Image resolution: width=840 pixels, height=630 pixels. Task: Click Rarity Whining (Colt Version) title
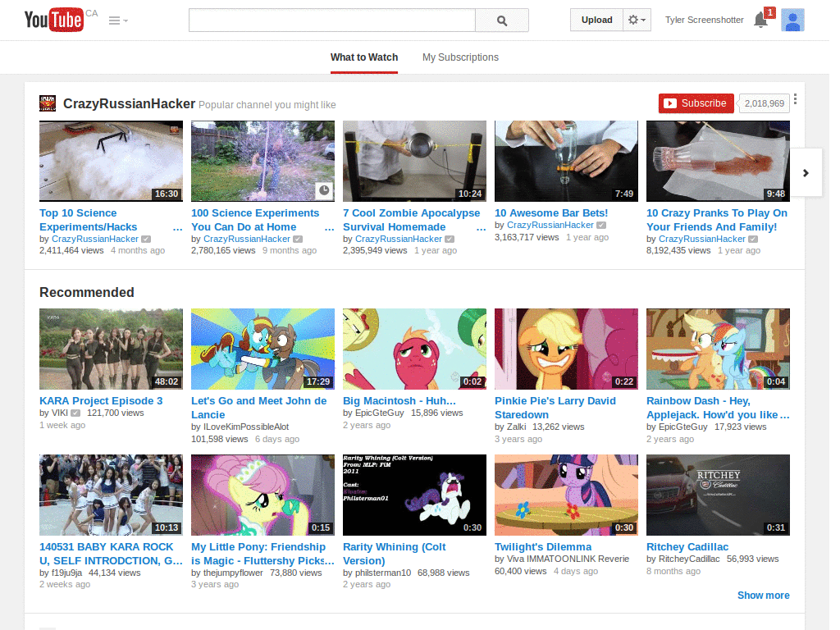coord(395,554)
